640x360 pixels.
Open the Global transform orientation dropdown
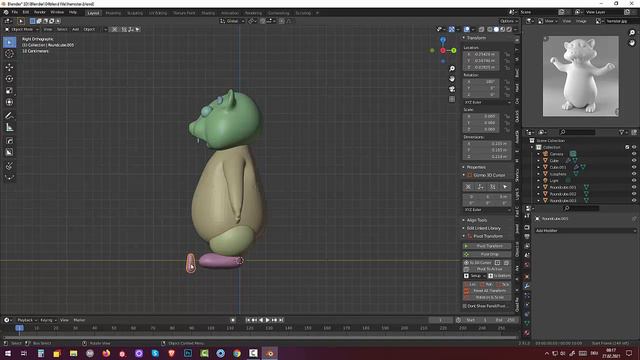pos(232,21)
